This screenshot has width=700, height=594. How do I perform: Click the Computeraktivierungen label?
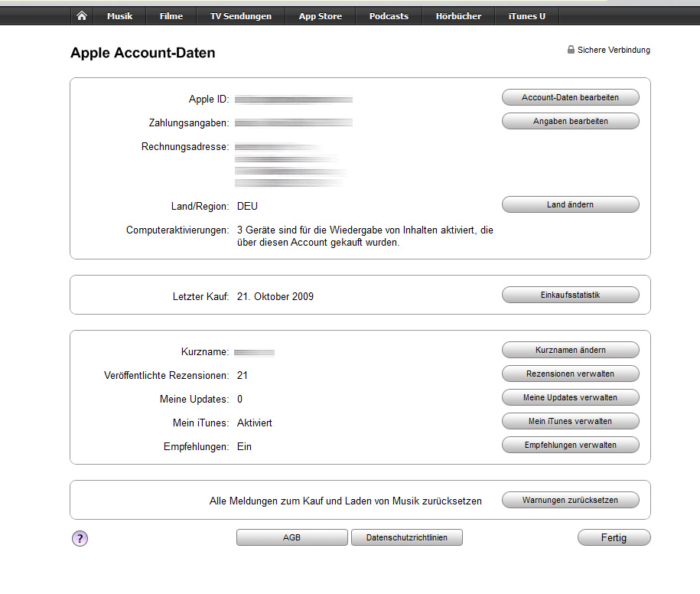[x=177, y=230]
